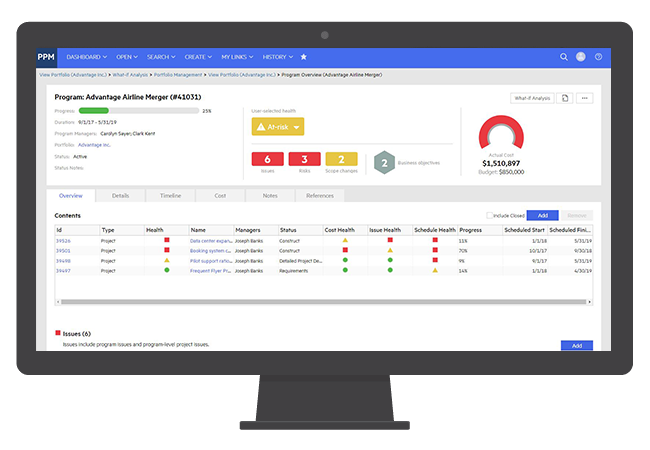
Task: Open the DASHBOARD dropdown menu
Action: [x=87, y=57]
